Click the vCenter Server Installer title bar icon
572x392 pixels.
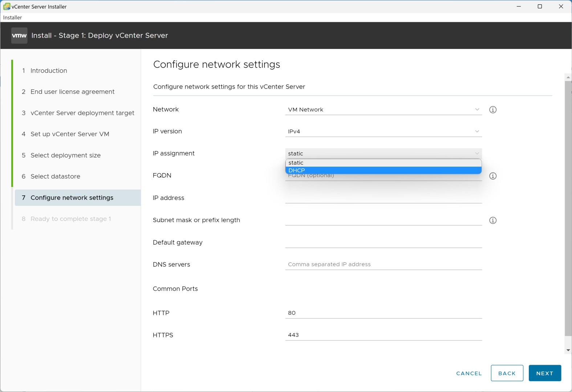tap(7, 7)
